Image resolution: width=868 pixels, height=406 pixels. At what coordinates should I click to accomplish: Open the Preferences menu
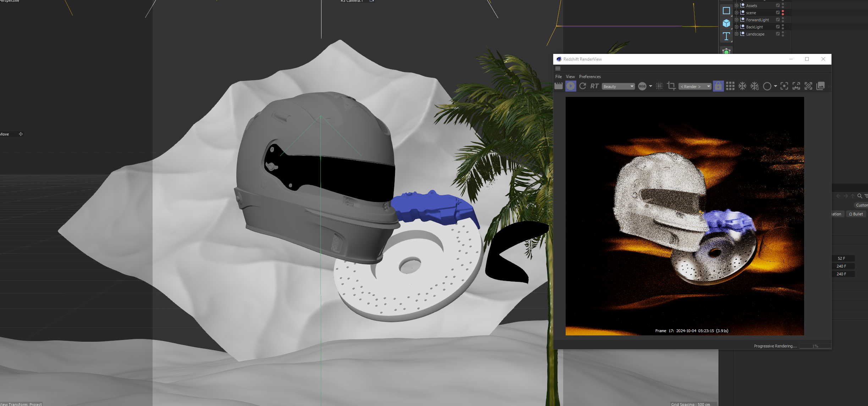[590, 77]
